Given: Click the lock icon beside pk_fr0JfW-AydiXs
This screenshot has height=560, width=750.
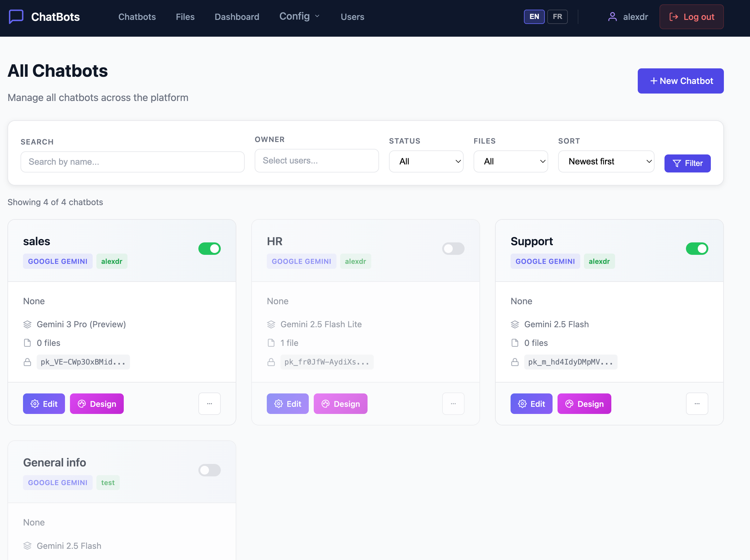Looking at the screenshot, I should [271, 362].
